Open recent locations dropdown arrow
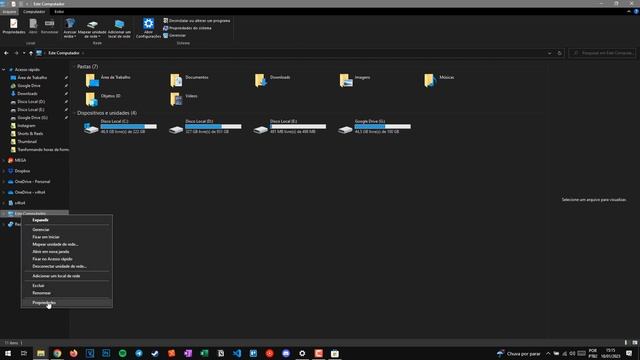640x360 pixels. (24, 53)
